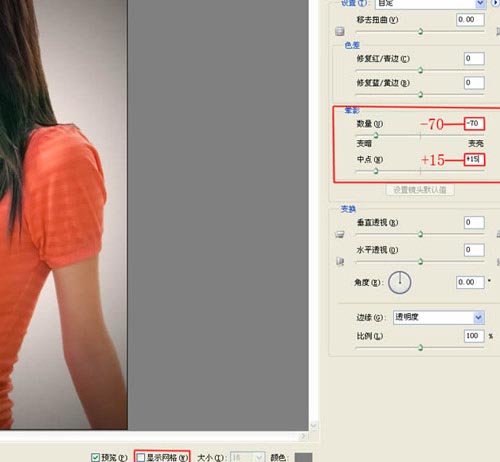Click the 比例 value field showing 100
This screenshot has width=500, height=462.
click(474, 336)
